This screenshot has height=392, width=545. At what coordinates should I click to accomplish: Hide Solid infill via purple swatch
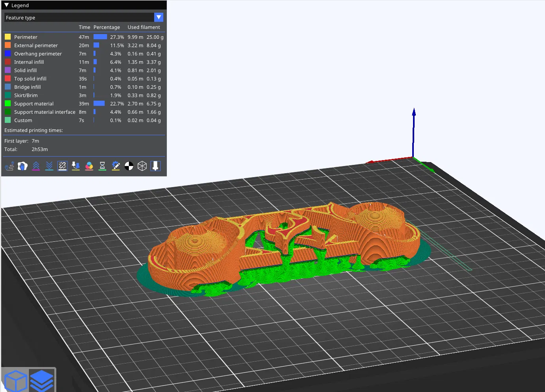(8, 70)
